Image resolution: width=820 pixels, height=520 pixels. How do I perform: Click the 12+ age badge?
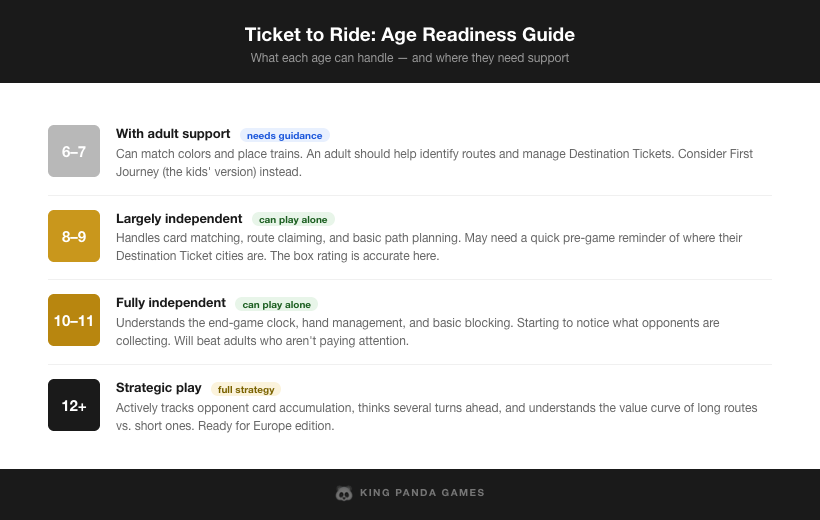point(74,405)
